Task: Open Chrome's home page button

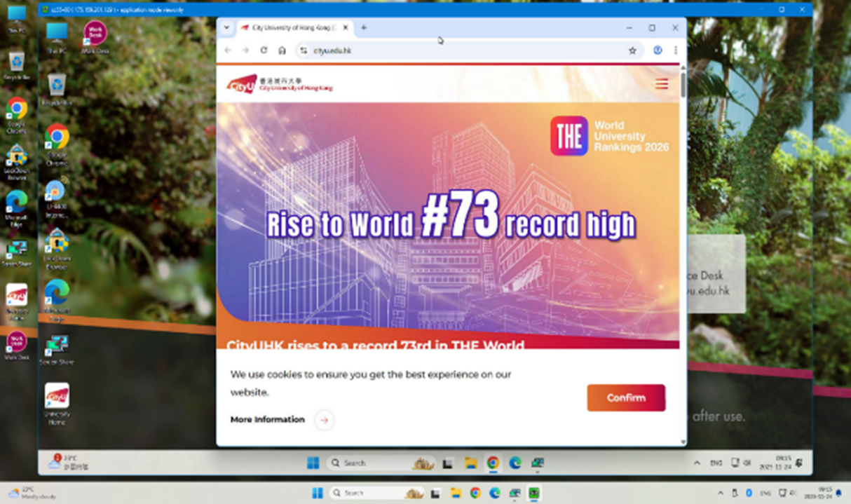Action: (x=282, y=50)
